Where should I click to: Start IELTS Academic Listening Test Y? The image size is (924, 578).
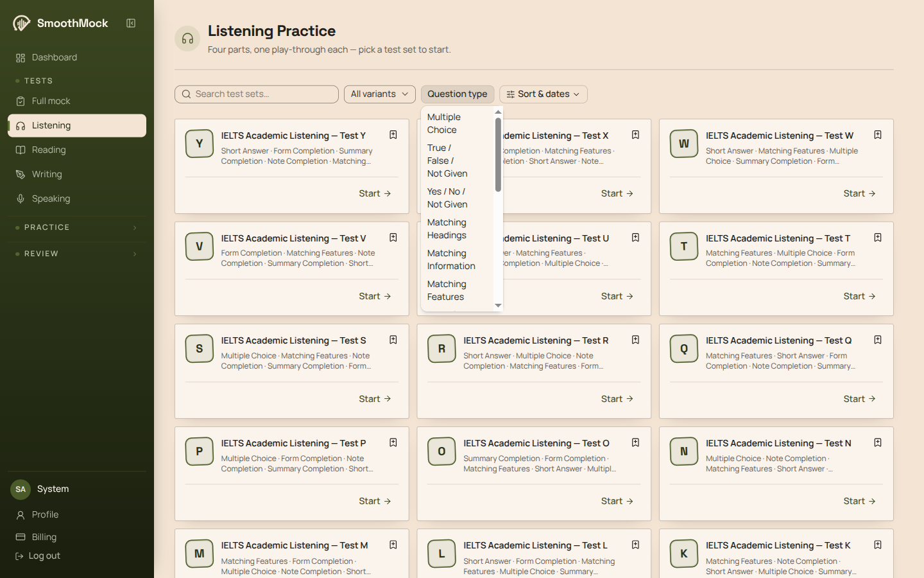pyautogui.click(x=375, y=194)
